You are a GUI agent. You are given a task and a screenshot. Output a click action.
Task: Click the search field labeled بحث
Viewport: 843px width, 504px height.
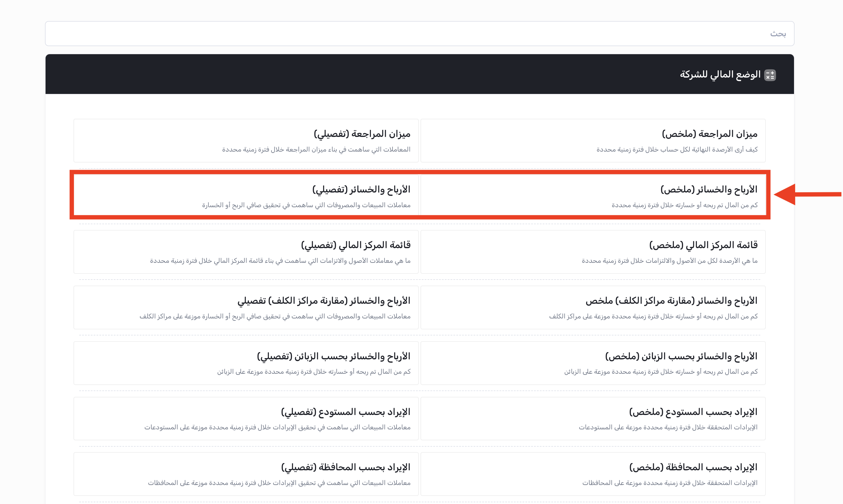(419, 34)
